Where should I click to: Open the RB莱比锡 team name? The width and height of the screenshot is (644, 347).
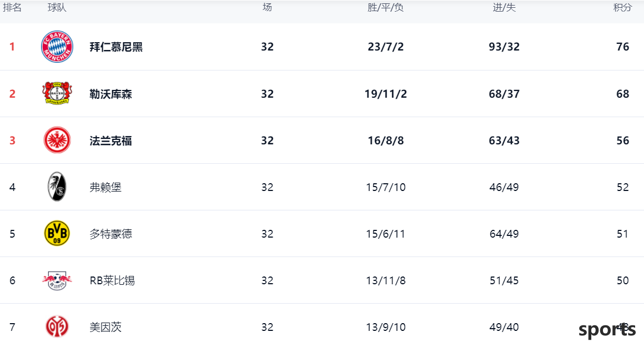tap(112, 281)
